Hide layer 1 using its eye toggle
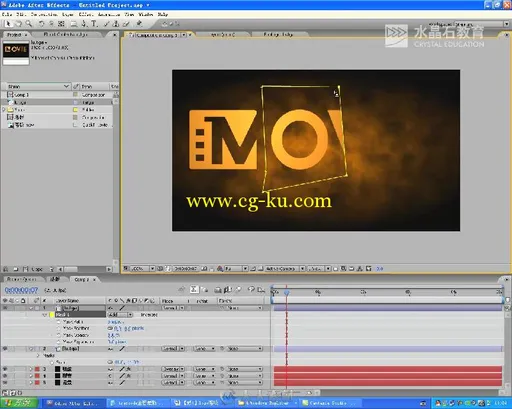512x409 pixels. click(x=5, y=308)
